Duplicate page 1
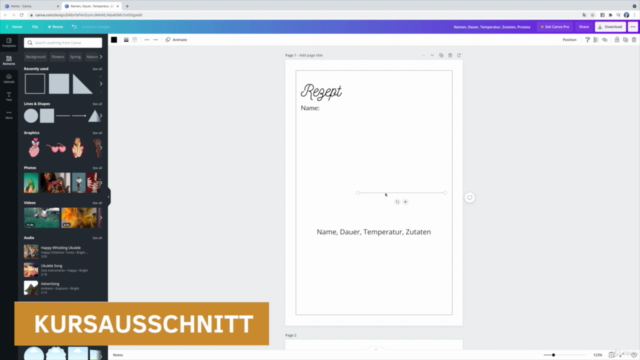Viewport: 640px width, 360px height. click(441, 55)
